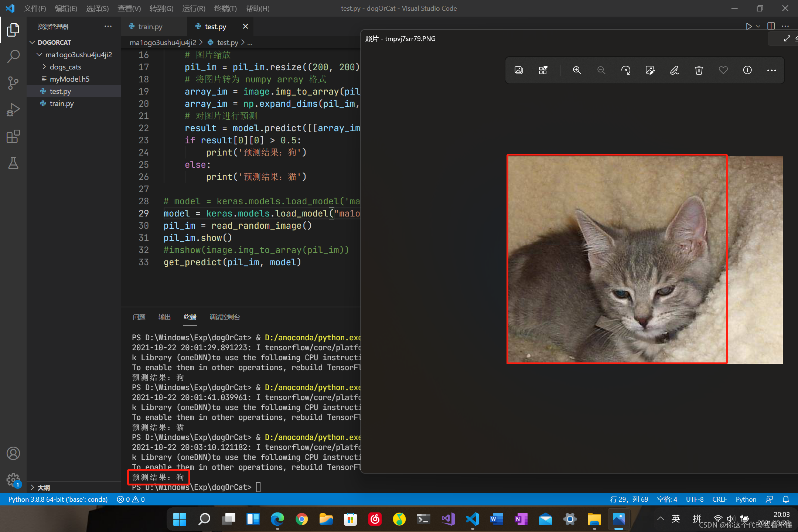
Task: Open run button dropdown arrow
Action: 758,27
